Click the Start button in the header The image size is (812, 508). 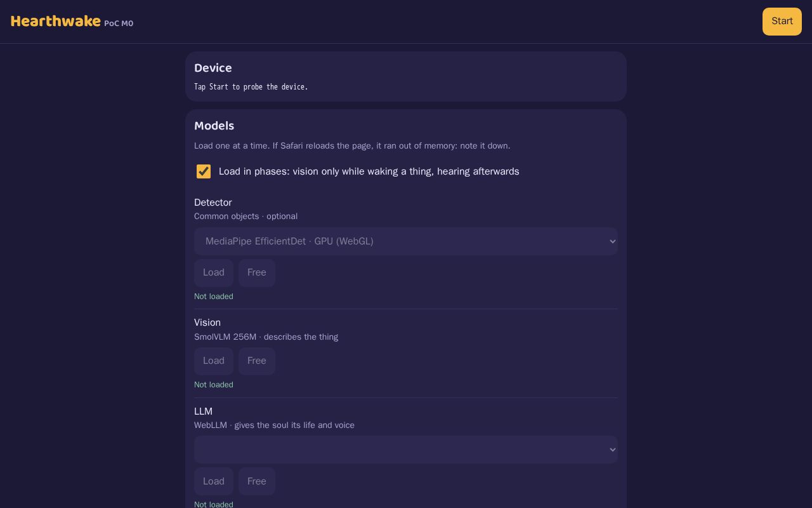click(x=782, y=22)
